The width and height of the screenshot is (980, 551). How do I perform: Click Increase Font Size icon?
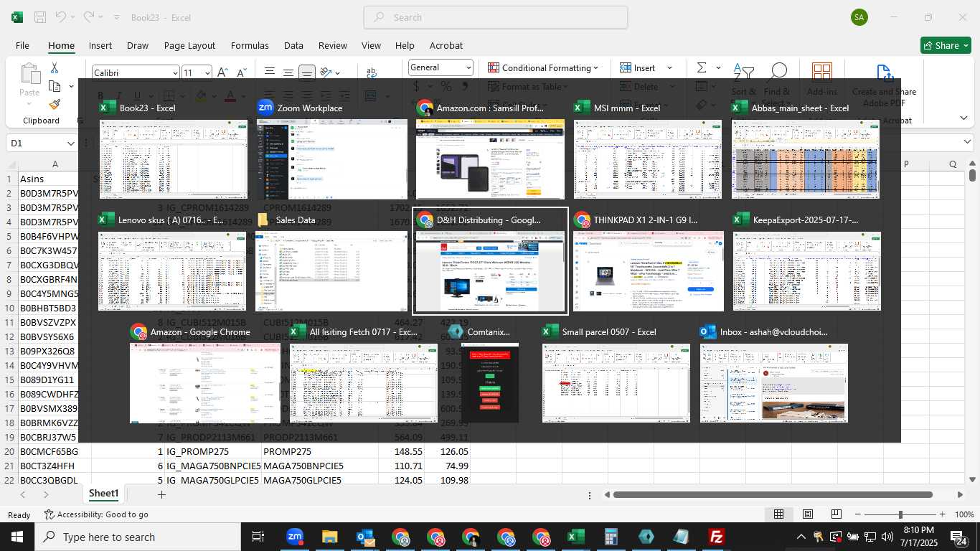click(222, 72)
